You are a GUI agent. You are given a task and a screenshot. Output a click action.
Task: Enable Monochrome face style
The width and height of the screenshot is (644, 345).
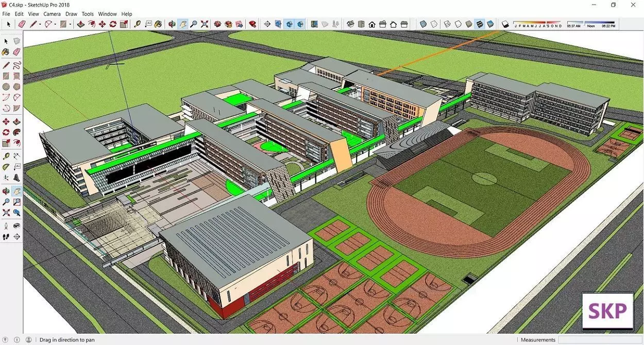coord(490,24)
